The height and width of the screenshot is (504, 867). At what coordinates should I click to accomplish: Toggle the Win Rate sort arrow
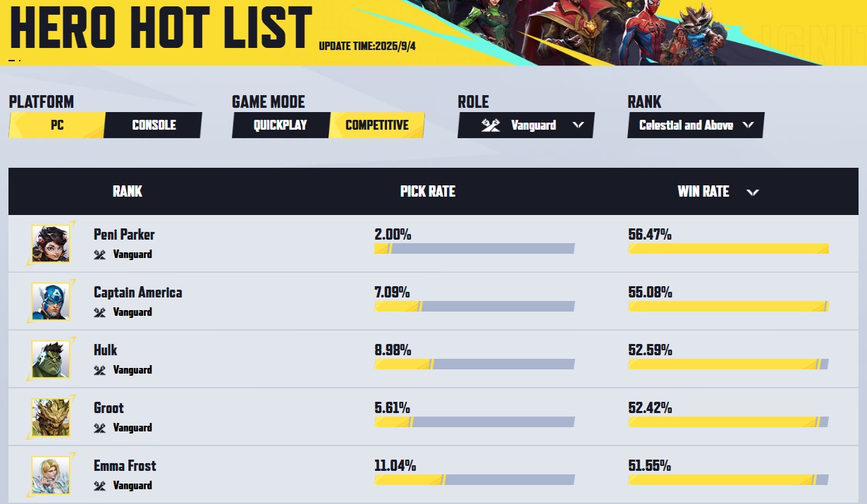pyautogui.click(x=753, y=192)
